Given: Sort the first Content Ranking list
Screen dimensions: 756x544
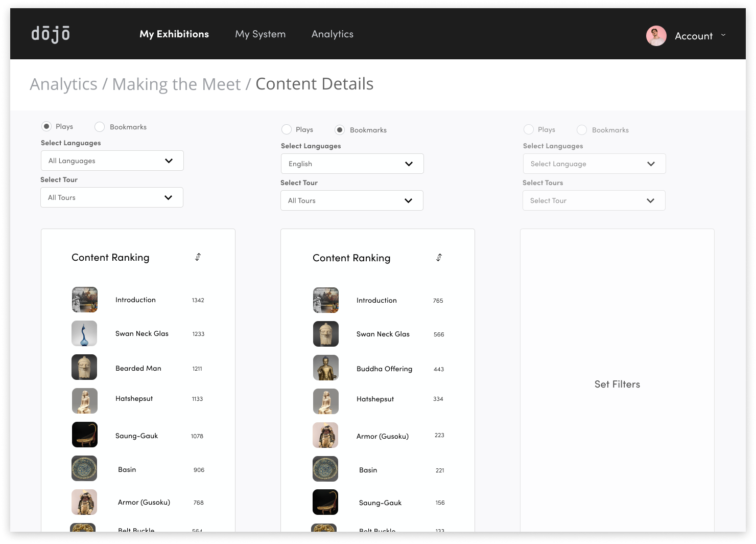Looking at the screenshot, I should click(x=198, y=257).
